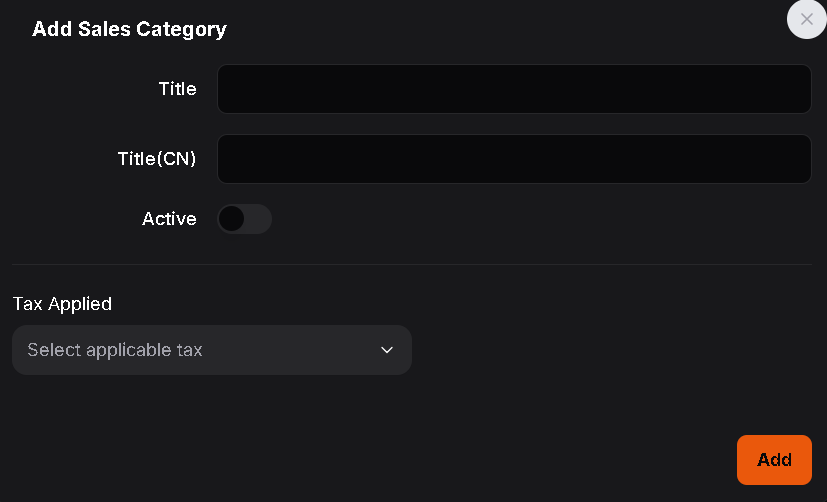Click the chevron arrow in the tax dropdown
The width and height of the screenshot is (827, 502).
point(387,350)
